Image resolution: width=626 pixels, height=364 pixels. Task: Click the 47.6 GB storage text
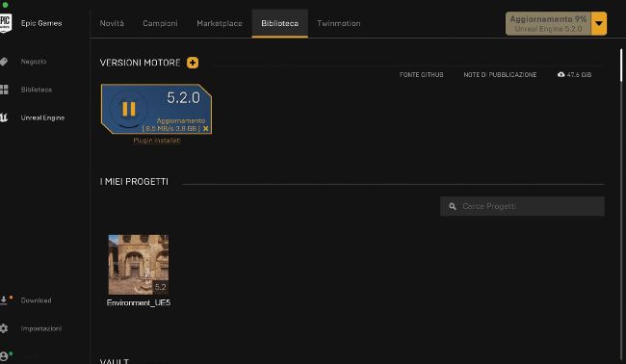click(579, 75)
